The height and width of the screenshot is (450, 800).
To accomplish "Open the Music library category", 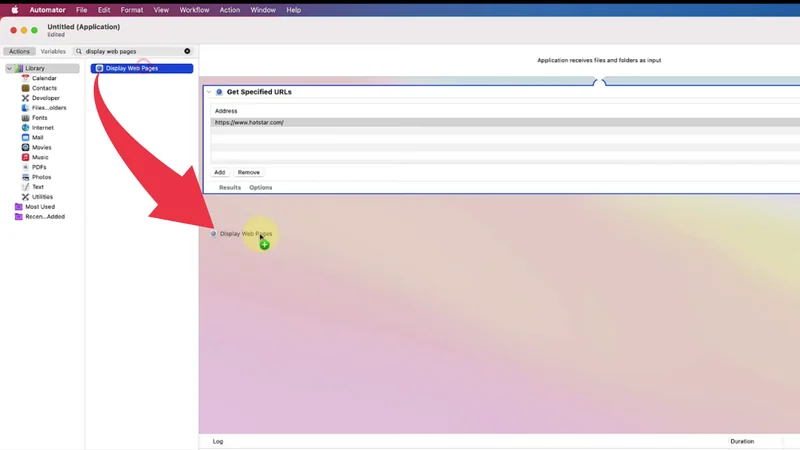I will [39, 157].
